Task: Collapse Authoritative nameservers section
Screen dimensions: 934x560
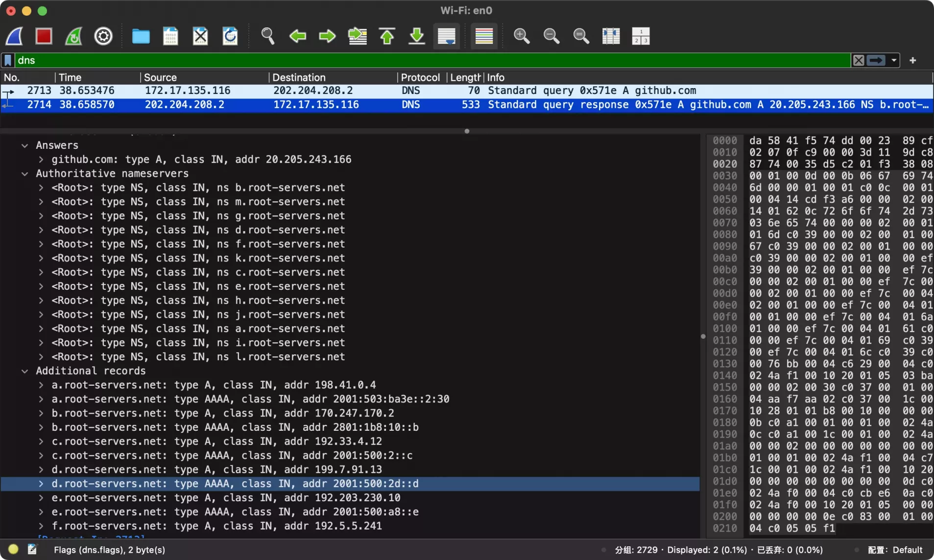Action: click(x=24, y=174)
